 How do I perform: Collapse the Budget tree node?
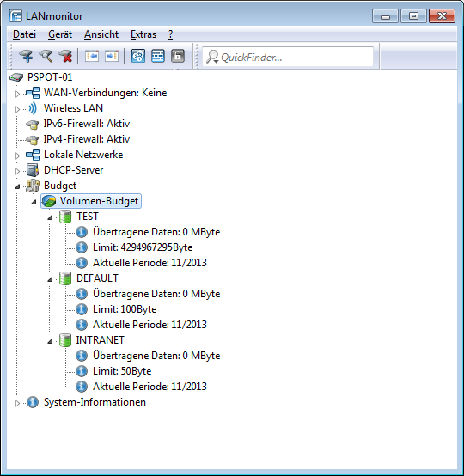coord(17,186)
